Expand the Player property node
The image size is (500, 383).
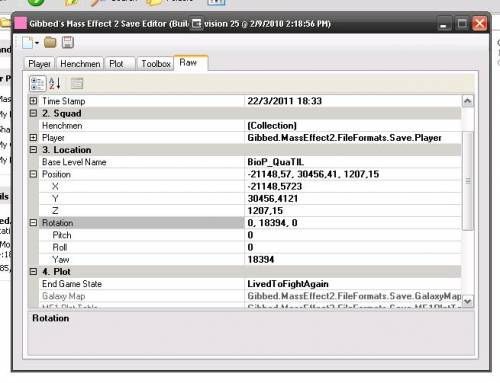[x=33, y=137]
